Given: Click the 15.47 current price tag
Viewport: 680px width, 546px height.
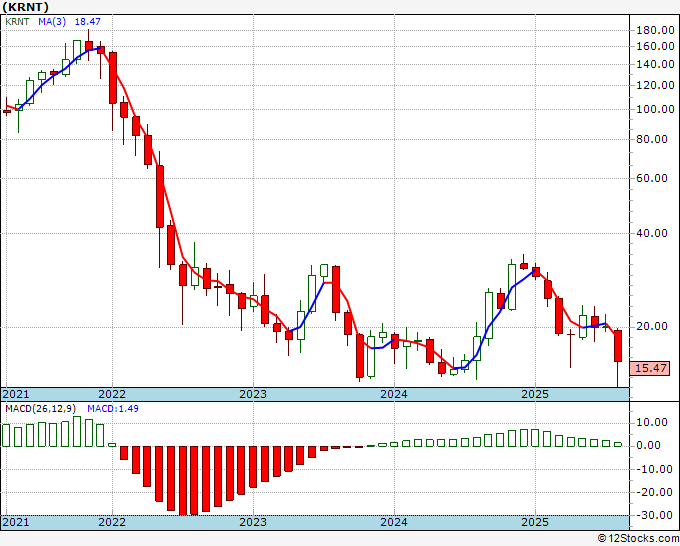Looking at the screenshot, I should pyautogui.click(x=651, y=368).
